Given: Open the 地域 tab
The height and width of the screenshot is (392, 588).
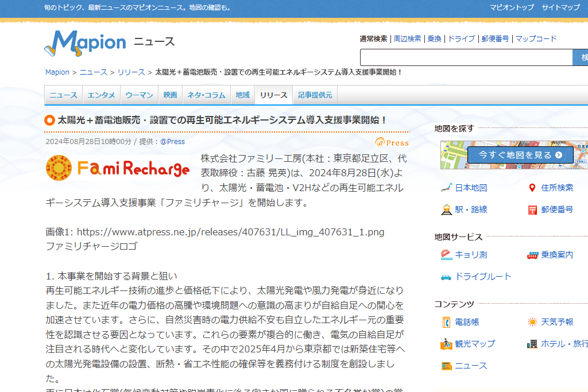Looking at the screenshot, I should (x=243, y=95).
